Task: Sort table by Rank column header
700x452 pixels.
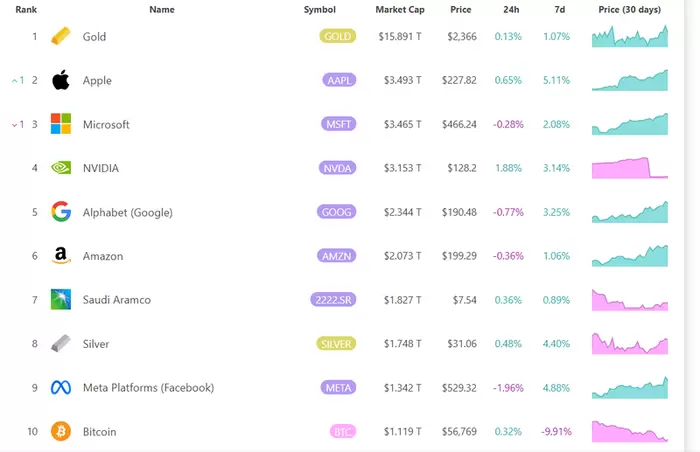Action: (26, 10)
